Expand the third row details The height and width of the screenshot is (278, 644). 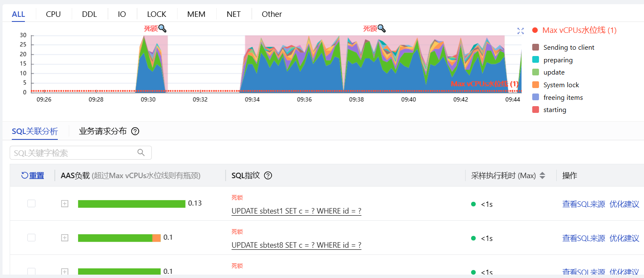65,272
